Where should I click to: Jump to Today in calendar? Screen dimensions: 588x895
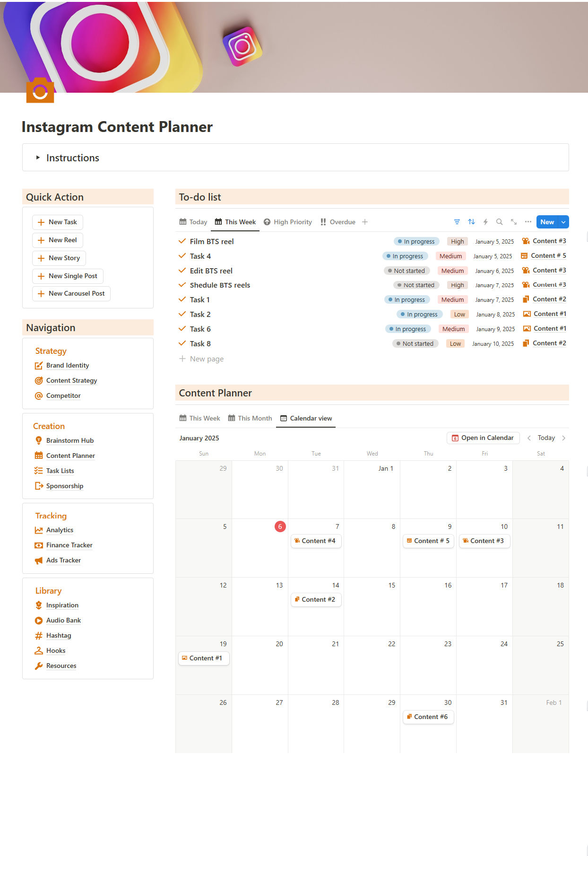point(546,438)
